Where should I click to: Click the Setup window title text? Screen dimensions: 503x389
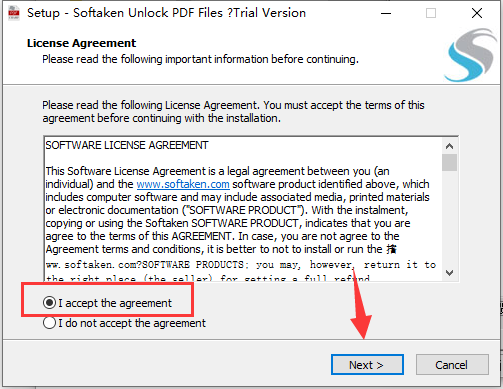[166, 13]
